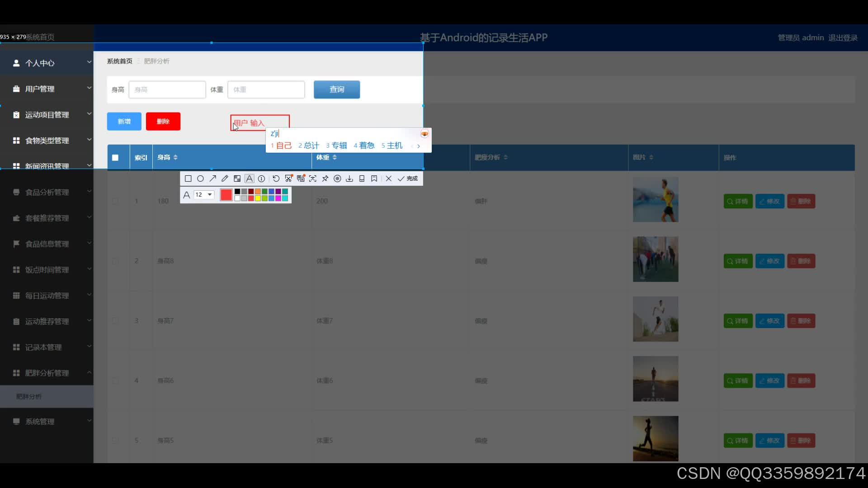Click 退出登录 link
Image resolution: width=868 pixels, height=488 pixels.
pos(843,38)
